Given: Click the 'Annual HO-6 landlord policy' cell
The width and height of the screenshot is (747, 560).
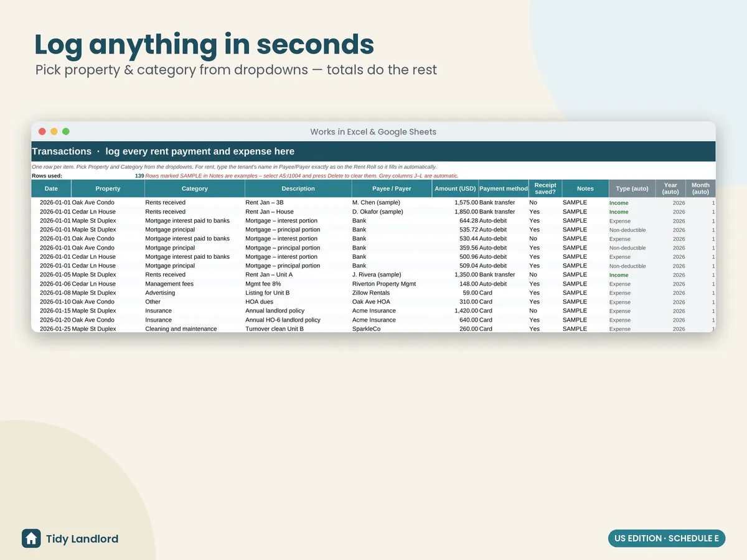Looking at the screenshot, I should 298,320.
